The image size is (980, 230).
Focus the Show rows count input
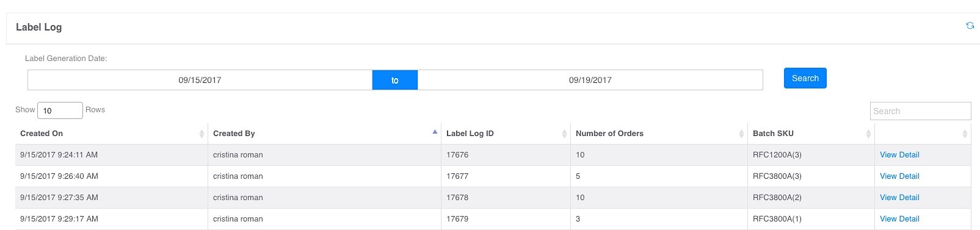[x=60, y=110]
